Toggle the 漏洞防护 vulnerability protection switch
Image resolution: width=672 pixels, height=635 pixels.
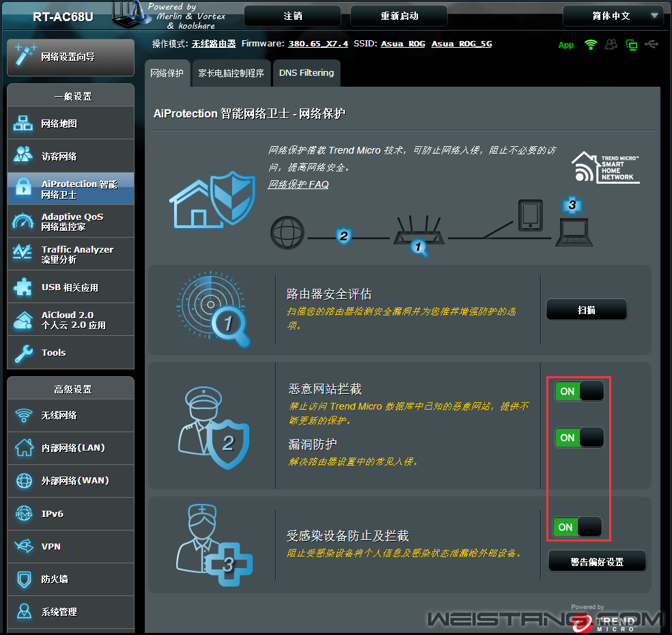[579, 438]
